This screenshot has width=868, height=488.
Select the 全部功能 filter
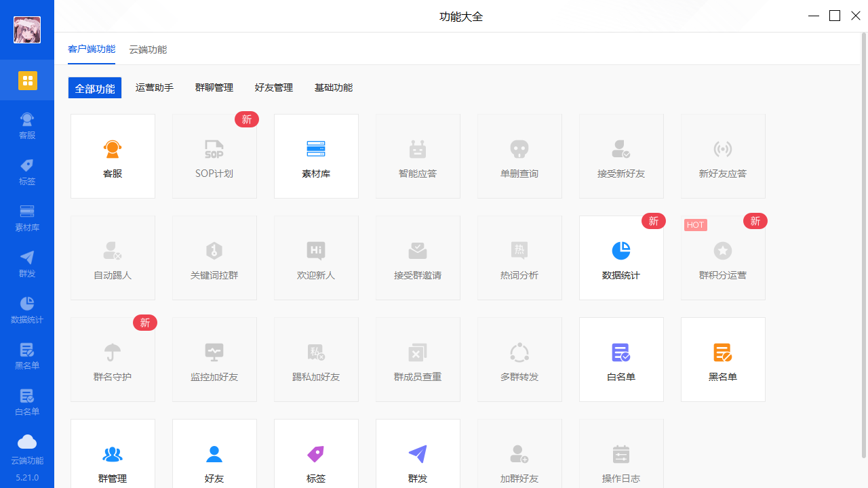(x=95, y=88)
